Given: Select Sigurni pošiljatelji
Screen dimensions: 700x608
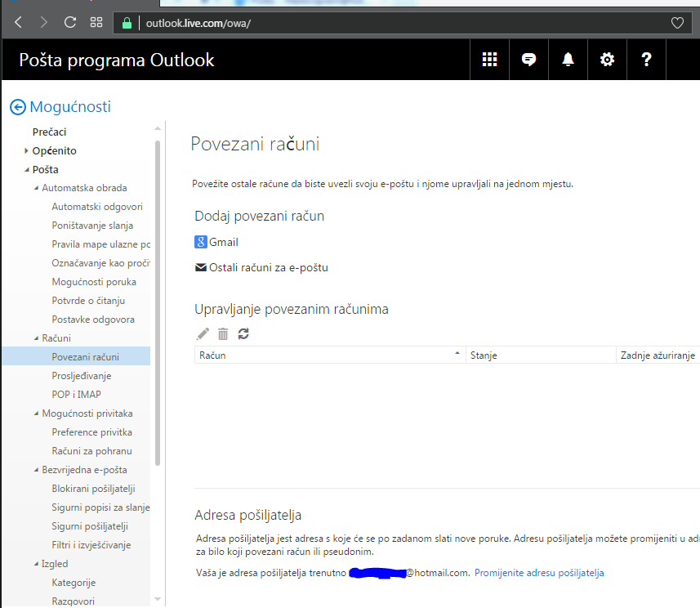Looking at the screenshot, I should (x=90, y=526).
